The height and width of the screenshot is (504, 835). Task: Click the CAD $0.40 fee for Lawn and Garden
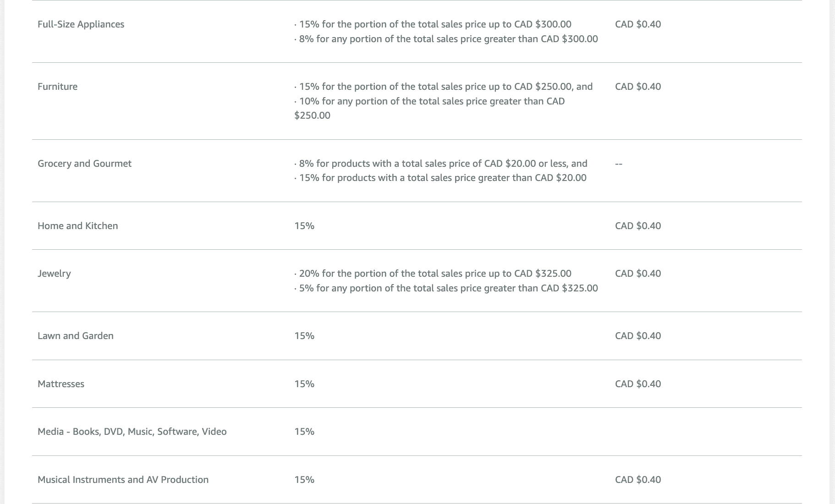coord(637,336)
